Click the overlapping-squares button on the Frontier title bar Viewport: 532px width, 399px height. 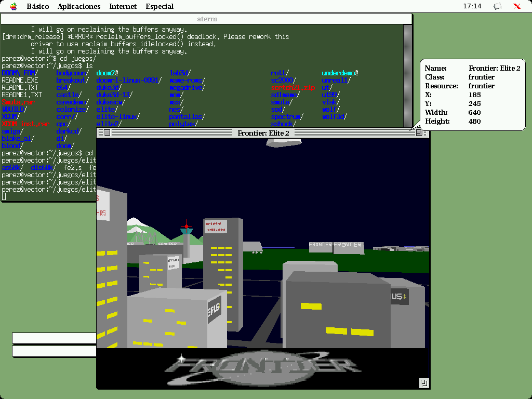click(x=419, y=132)
